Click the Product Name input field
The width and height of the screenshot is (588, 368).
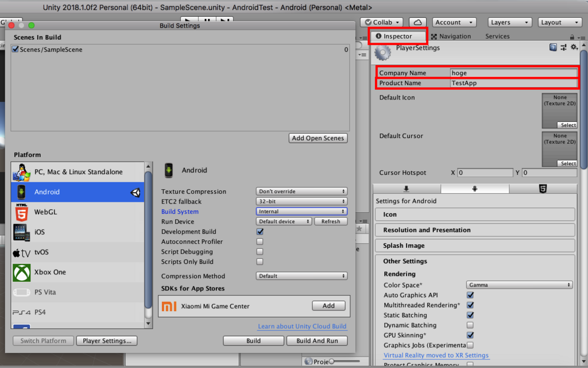pos(514,83)
